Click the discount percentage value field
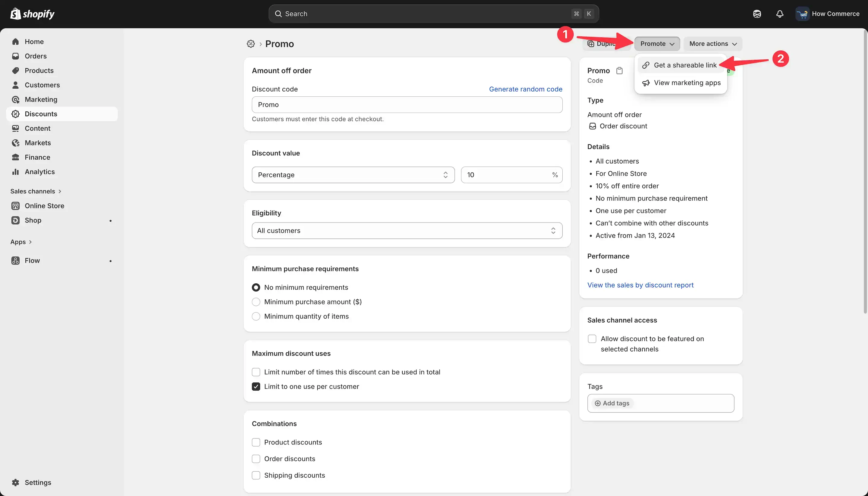868x496 pixels. [x=512, y=175]
